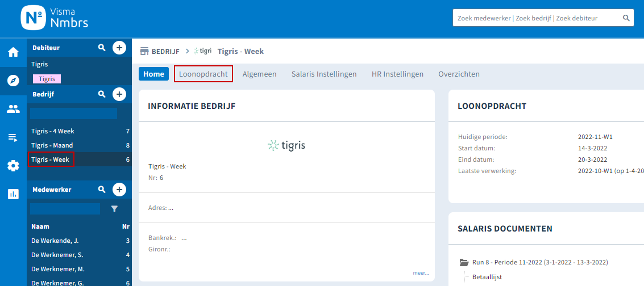Expand Run 8 - Periode 11-2022 entry
The width and height of the screenshot is (644, 286).
tap(540, 262)
